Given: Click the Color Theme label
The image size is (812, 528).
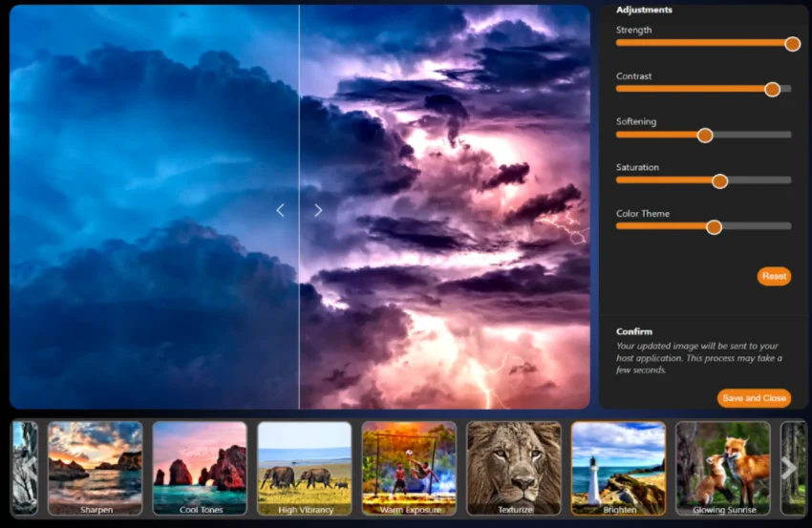Looking at the screenshot, I should click(643, 213).
